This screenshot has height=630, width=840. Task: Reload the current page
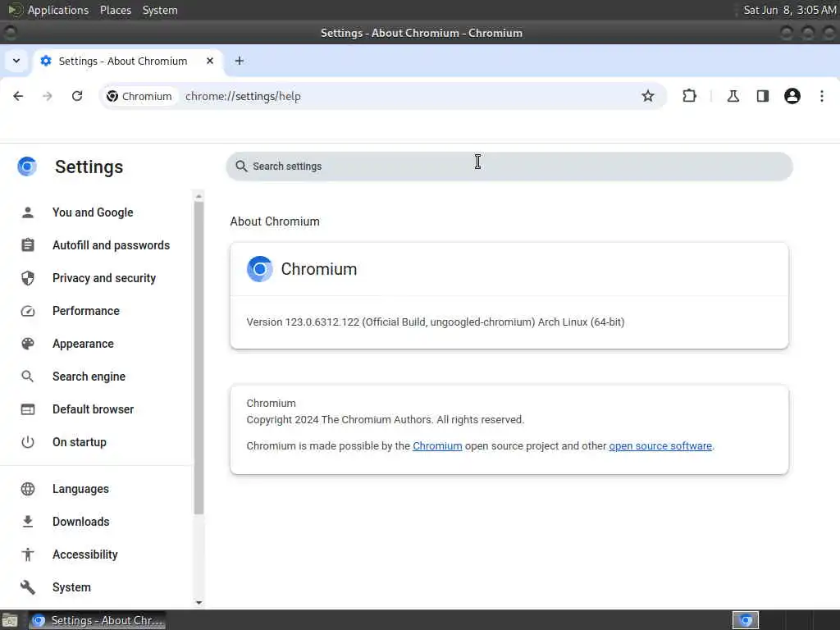pos(77,96)
